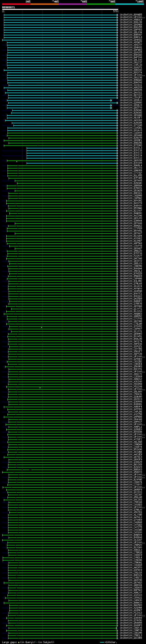
Task: Click the cyan alignment bar for UniRef100_B9VWD5
Action: (61, 15)
